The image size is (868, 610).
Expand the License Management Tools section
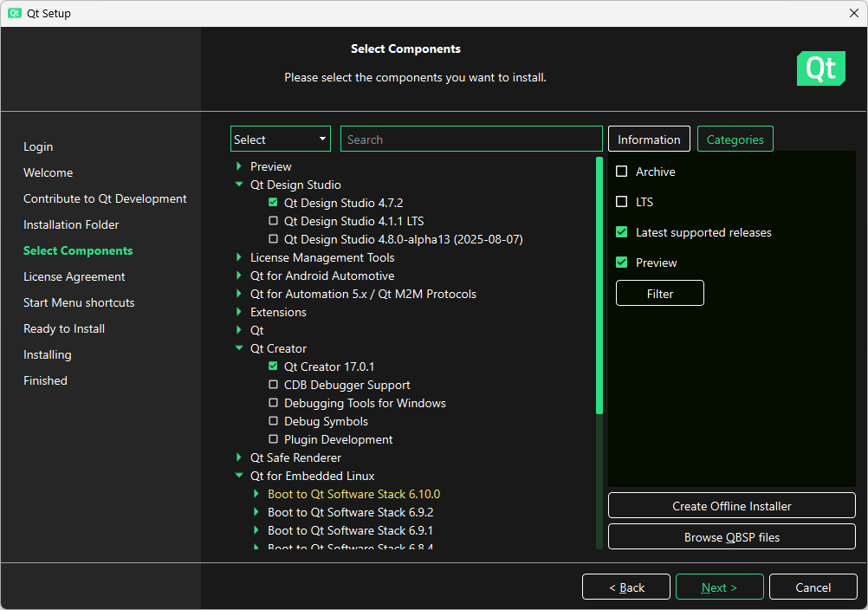click(240, 257)
